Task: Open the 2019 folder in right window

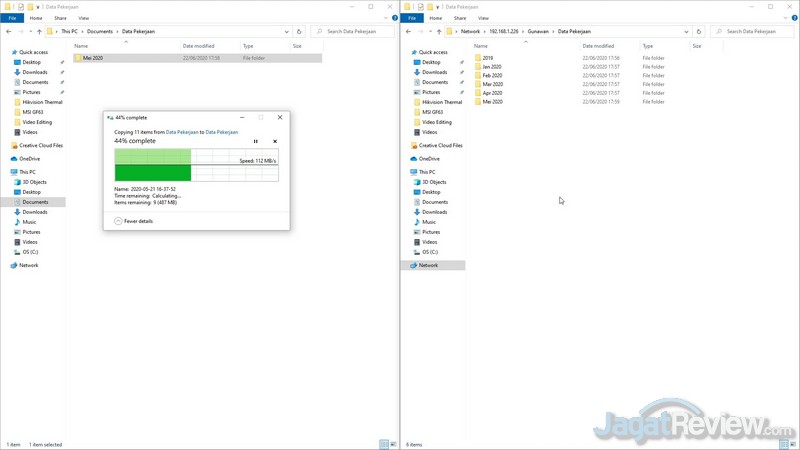Action: pyautogui.click(x=488, y=58)
